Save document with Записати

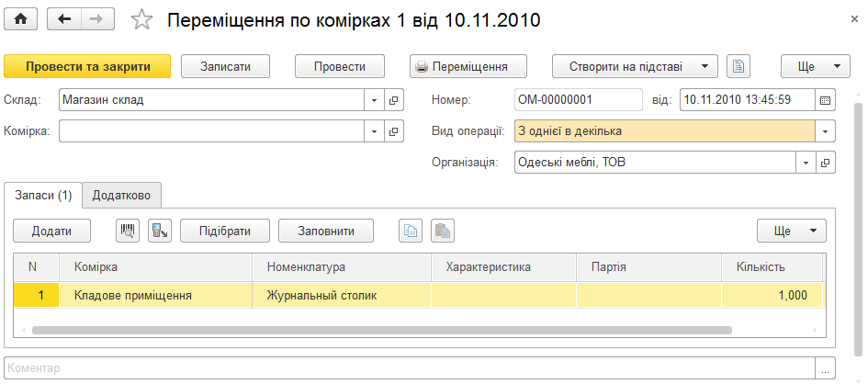click(225, 66)
